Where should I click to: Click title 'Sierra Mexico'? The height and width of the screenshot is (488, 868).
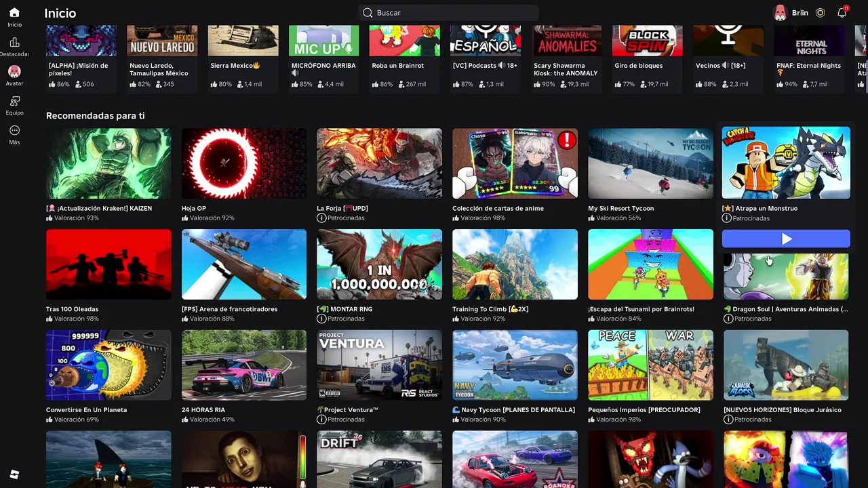click(235, 66)
